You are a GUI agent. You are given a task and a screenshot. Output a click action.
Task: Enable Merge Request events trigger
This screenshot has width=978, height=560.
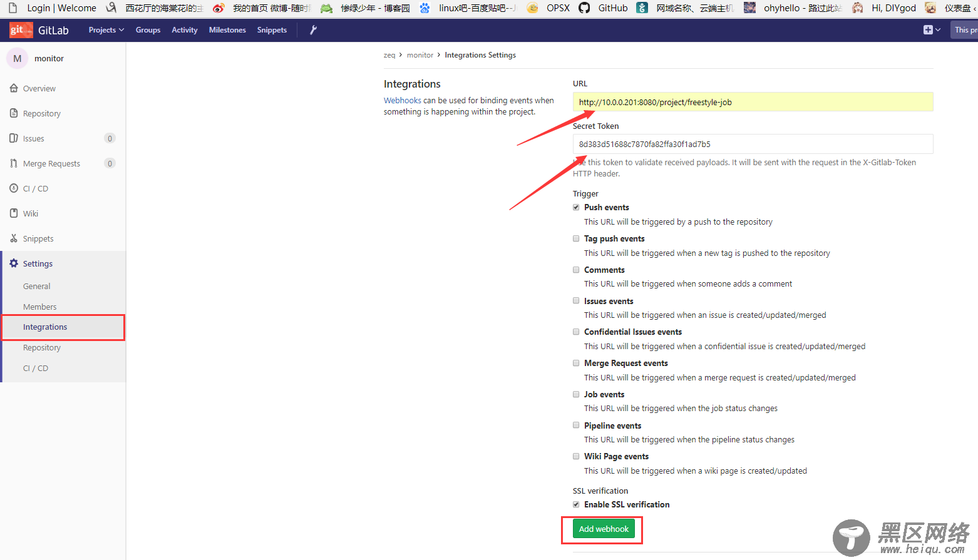pyautogui.click(x=576, y=363)
